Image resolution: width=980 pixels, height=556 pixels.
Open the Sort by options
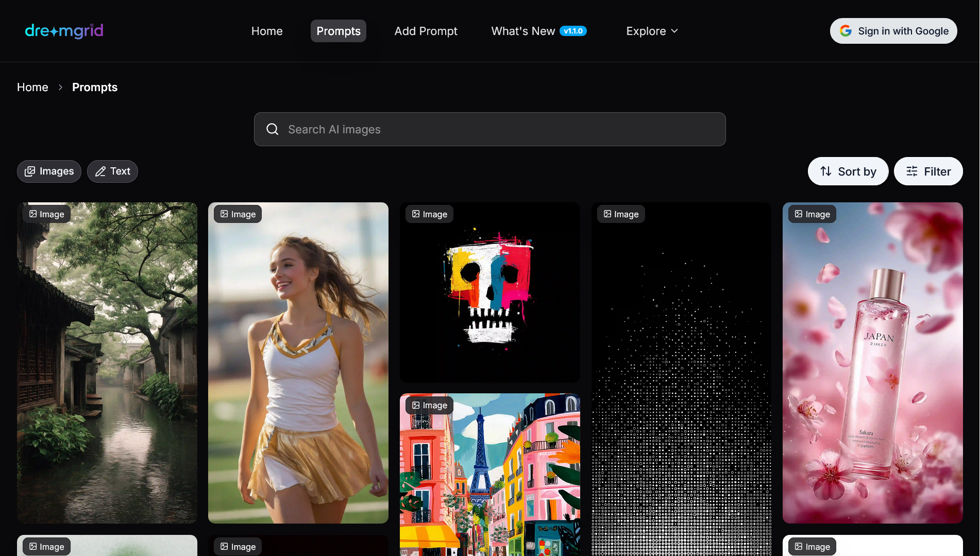pos(848,171)
